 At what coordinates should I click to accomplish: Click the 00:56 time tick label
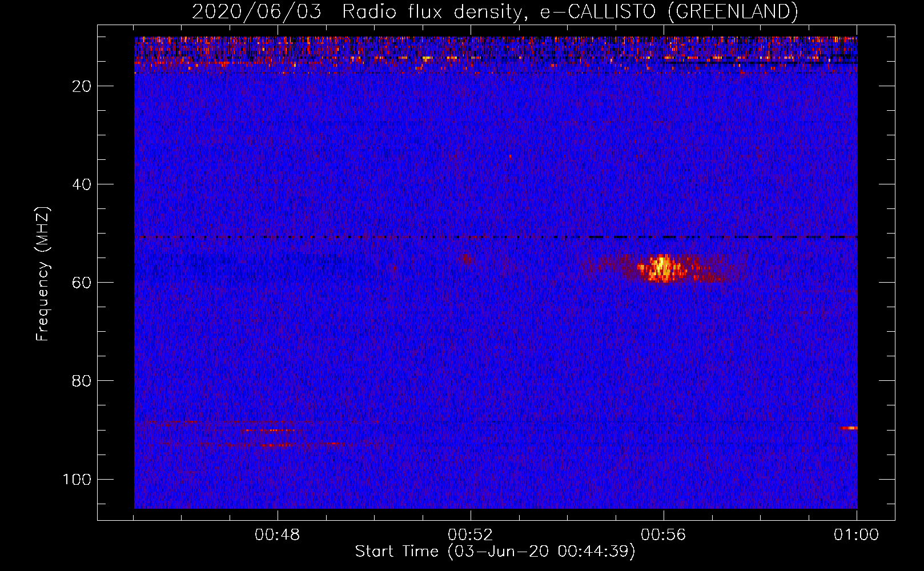point(664,535)
